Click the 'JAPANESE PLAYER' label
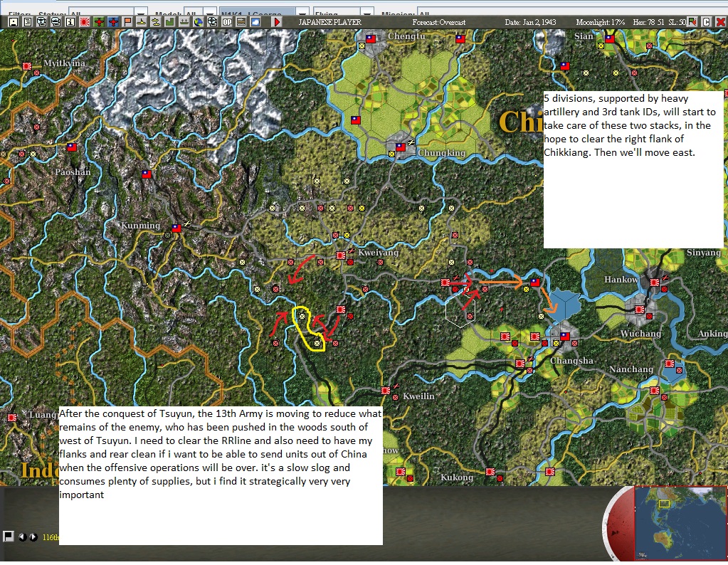The image size is (728, 565). (x=329, y=22)
